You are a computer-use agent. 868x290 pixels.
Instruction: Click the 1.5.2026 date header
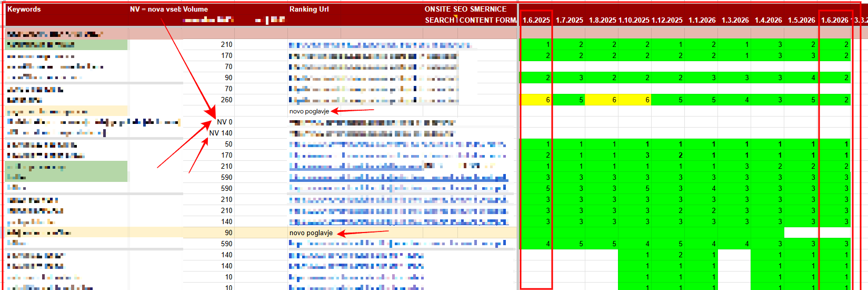[x=801, y=20]
